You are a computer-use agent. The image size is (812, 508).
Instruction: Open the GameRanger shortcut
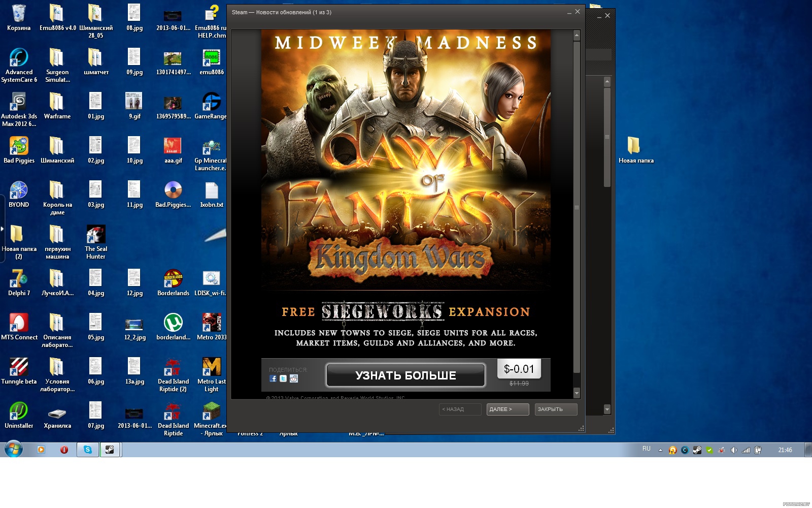click(211, 106)
